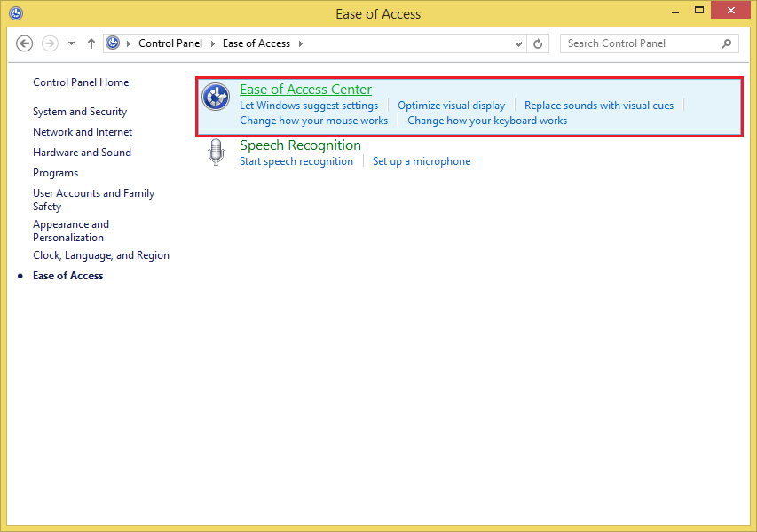
Task: Refresh the Control Panel view
Action: coord(538,44)
